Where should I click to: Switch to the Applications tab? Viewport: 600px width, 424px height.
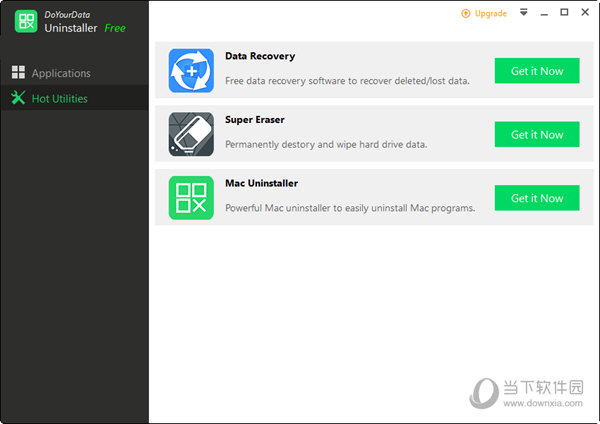(x=75, y=72)
